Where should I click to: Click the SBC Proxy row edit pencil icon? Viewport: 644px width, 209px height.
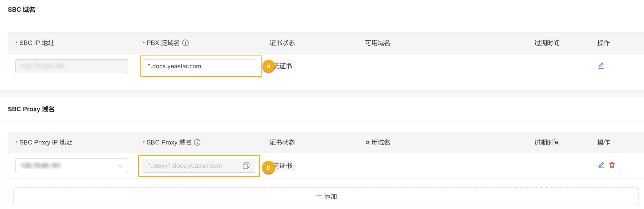[601, 165]
